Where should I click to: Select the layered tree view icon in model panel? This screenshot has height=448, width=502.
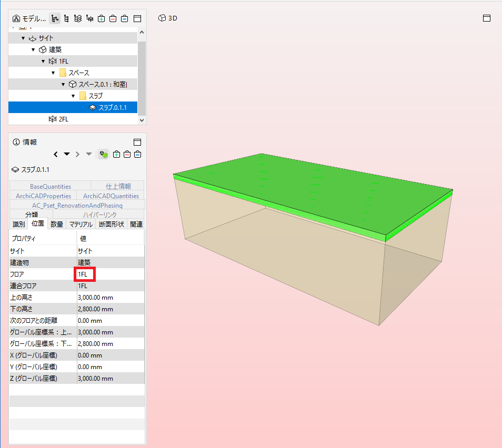pos(78,18)
